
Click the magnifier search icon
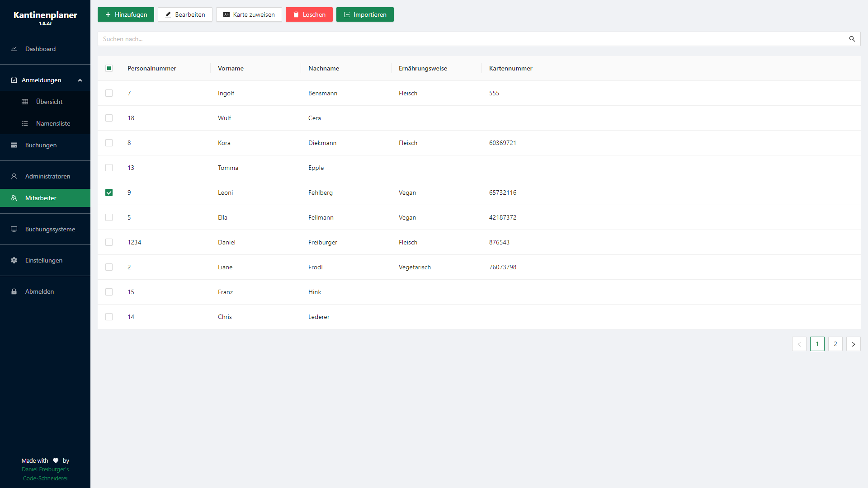(x=852, y=39)
